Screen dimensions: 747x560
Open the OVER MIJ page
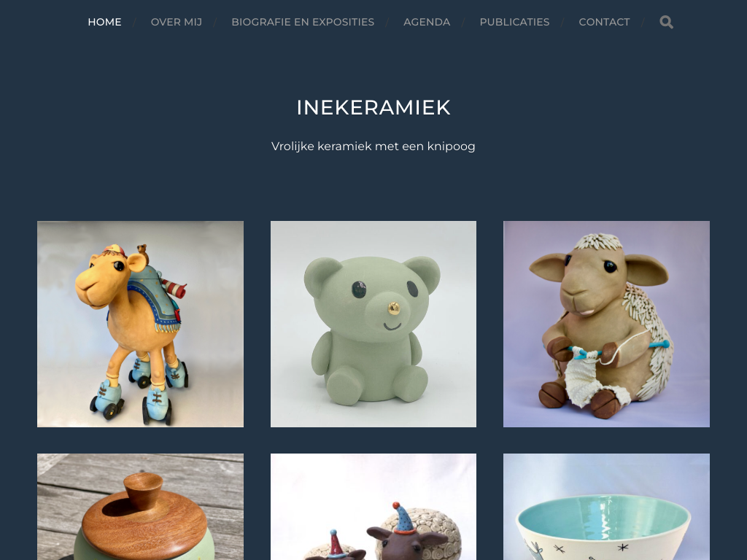point(177,22)
